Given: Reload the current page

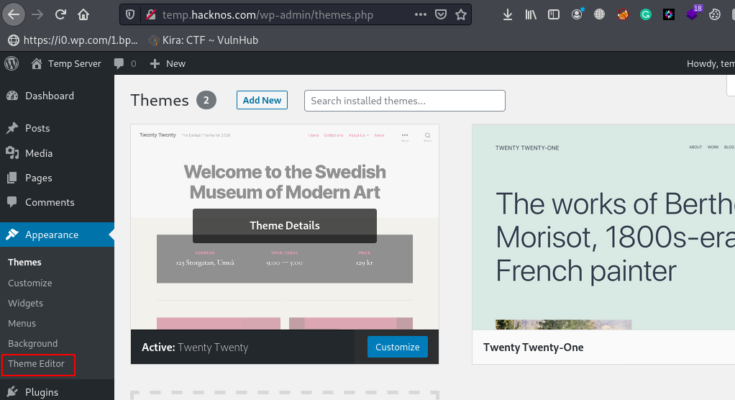Looking at the screenshot, I should point(60,15).
